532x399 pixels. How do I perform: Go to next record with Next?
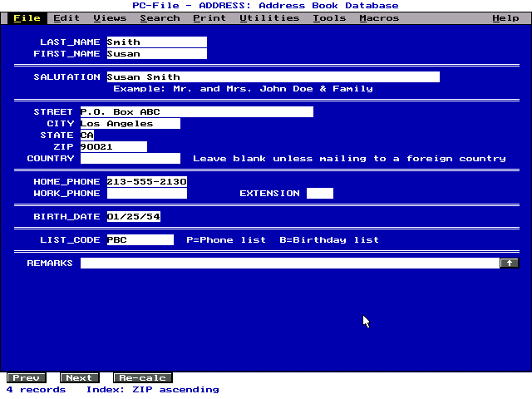(80, 377)
